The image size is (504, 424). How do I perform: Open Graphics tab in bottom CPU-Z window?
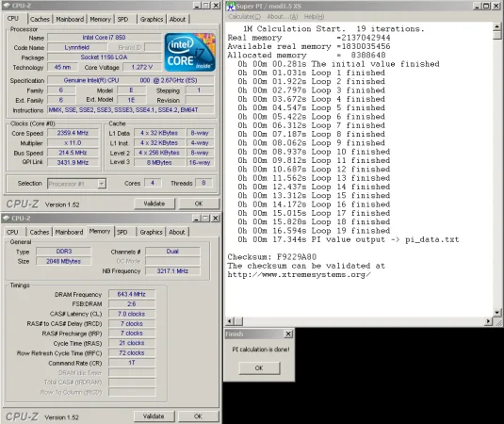coord(151,232)
